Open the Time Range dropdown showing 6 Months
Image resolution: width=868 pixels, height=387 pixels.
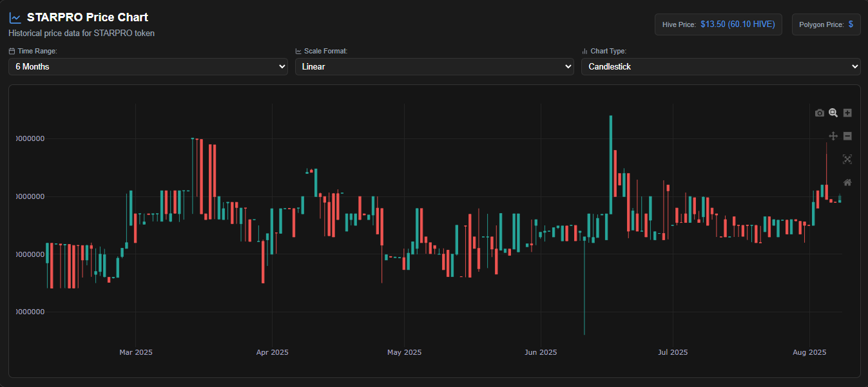coord(148,66)
